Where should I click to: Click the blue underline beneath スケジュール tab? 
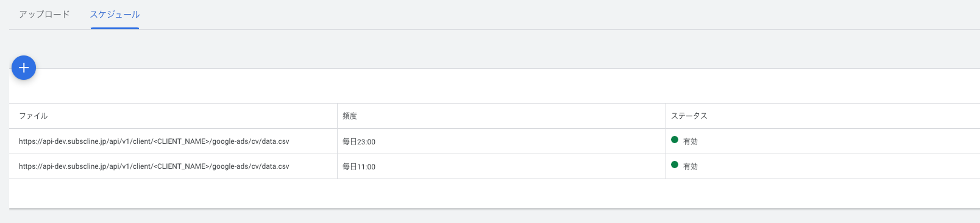tap(115, 28)
